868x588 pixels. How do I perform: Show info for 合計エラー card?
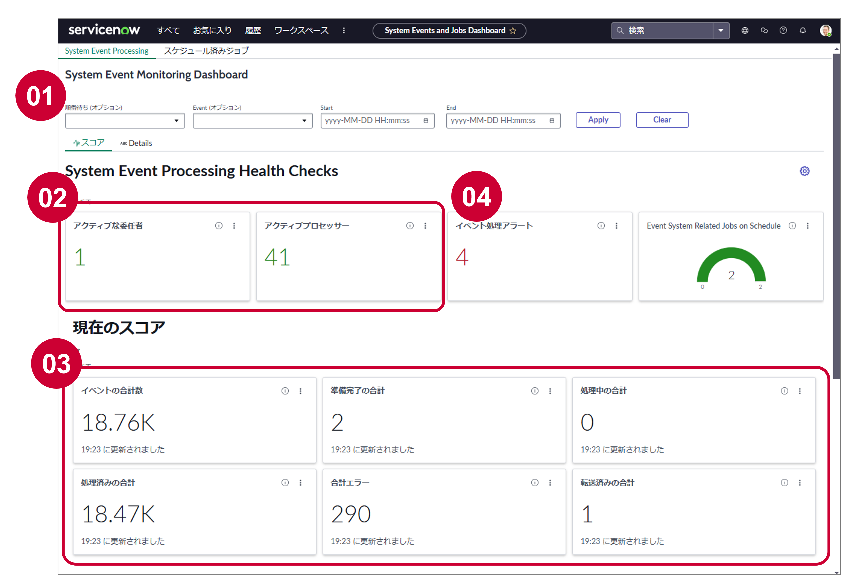pos(535,483)
